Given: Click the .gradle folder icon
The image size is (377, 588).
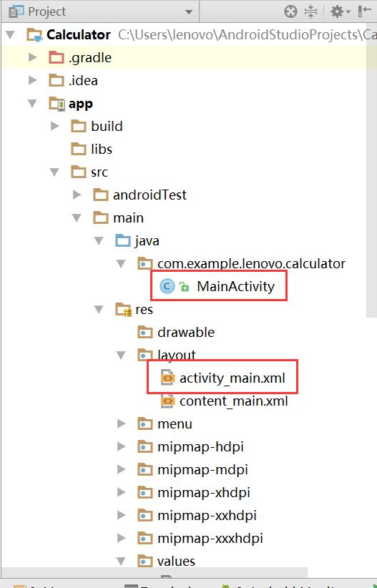Looking at the screenshot, I should click(57, 57).
